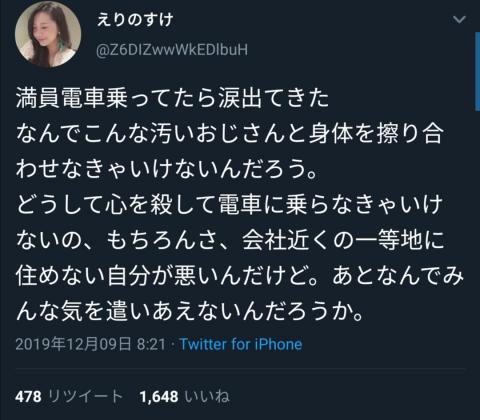Image resolution: width=480 pixels, height=420 pixels.
Task: View the 478 リツイート list
Action: click(69, 397)
